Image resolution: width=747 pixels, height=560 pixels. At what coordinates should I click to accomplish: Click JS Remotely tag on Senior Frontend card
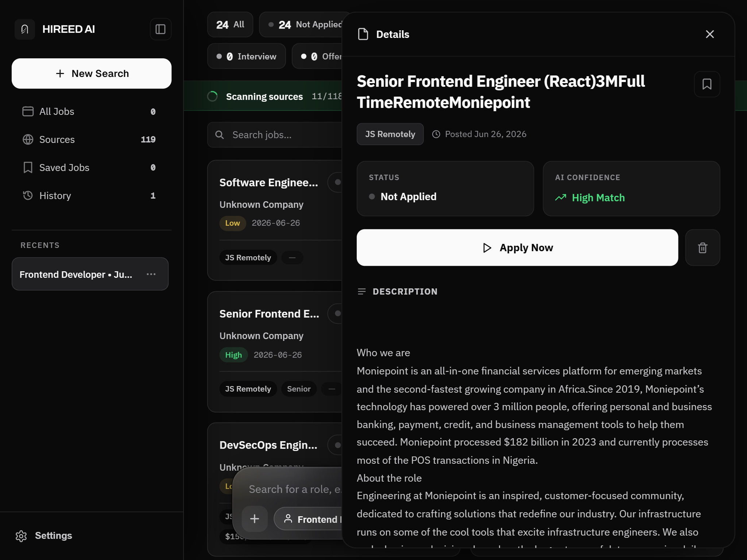[248, 389]
